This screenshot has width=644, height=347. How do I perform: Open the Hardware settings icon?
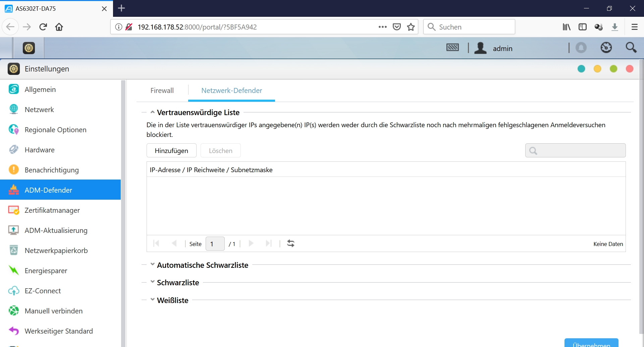coord(14,150)
